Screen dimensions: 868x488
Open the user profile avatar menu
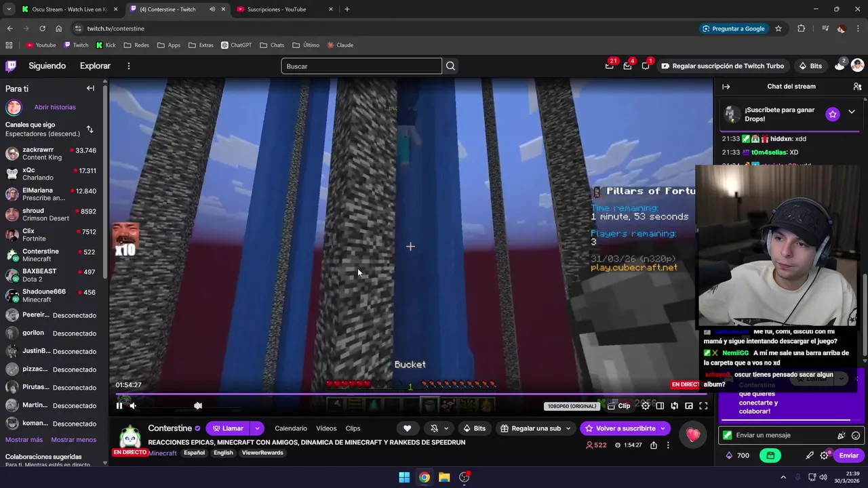(x=857, y=65)
